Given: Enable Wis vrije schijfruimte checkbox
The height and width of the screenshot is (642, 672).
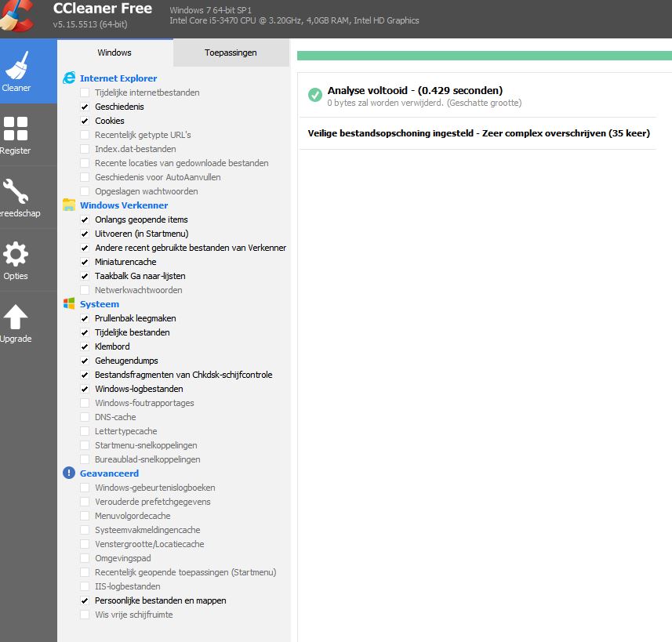Looking at the screenshot, I should coord(85,615).
